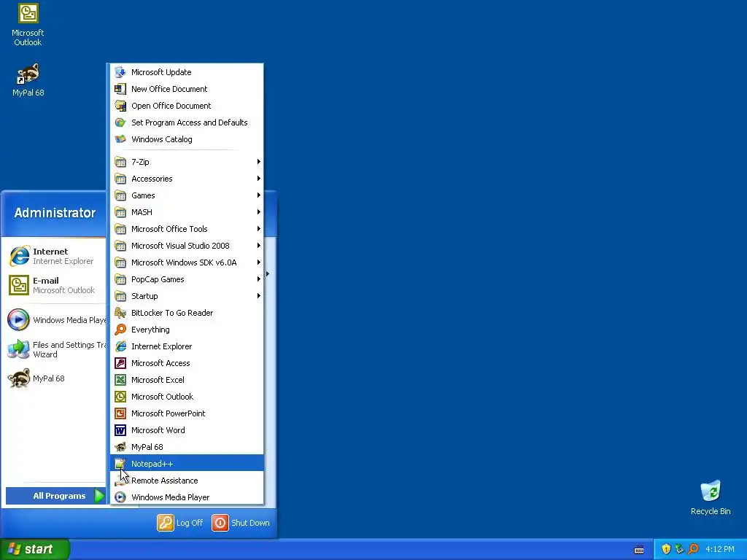Click the Microsoft Excel icon

(x=120, y=380)
